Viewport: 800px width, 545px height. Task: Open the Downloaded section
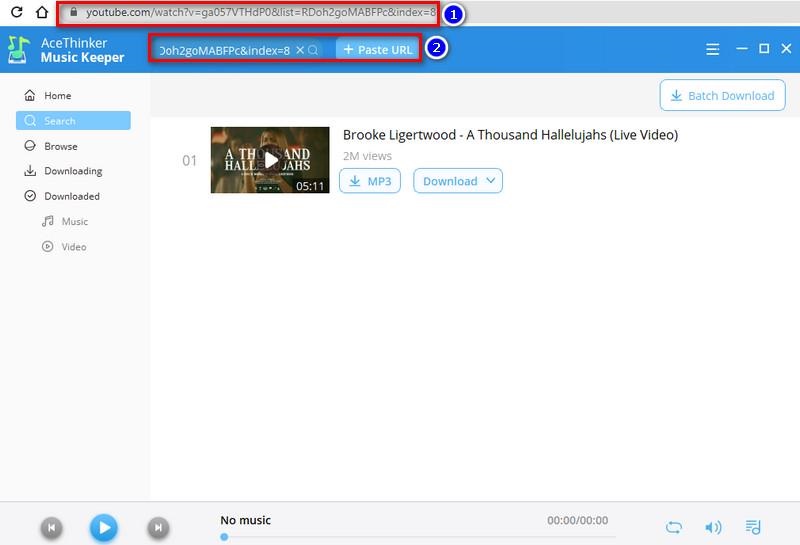(x=73, y=196)
